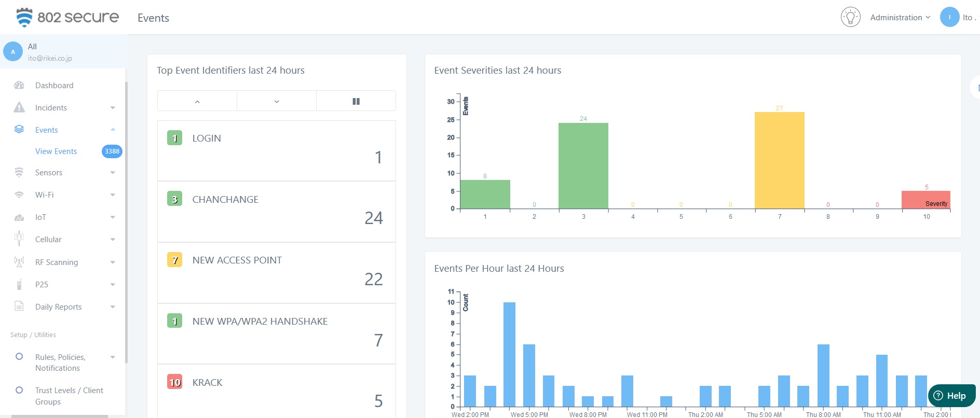Open View Events page

tap(56, 151)
